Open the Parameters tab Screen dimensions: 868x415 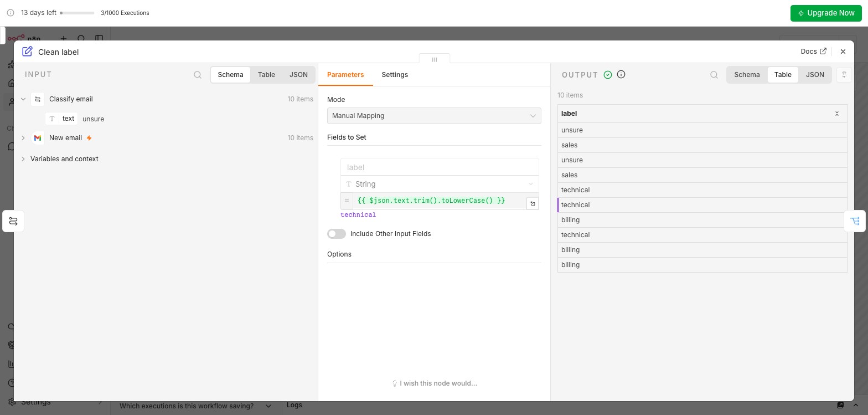coord(345,75)
